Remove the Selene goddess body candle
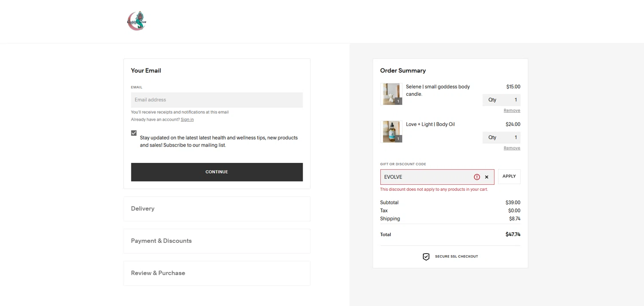Screen dimensions: 644x306 tap(512, 110)
